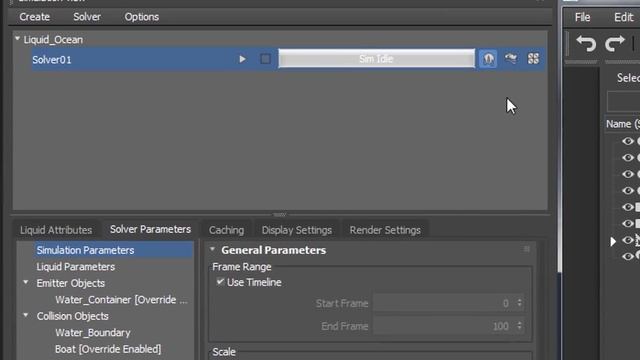Toggle the sixth eye visibility icon in right window
The width and height of the screenshot is (640, 360).
tap(627, 224)
